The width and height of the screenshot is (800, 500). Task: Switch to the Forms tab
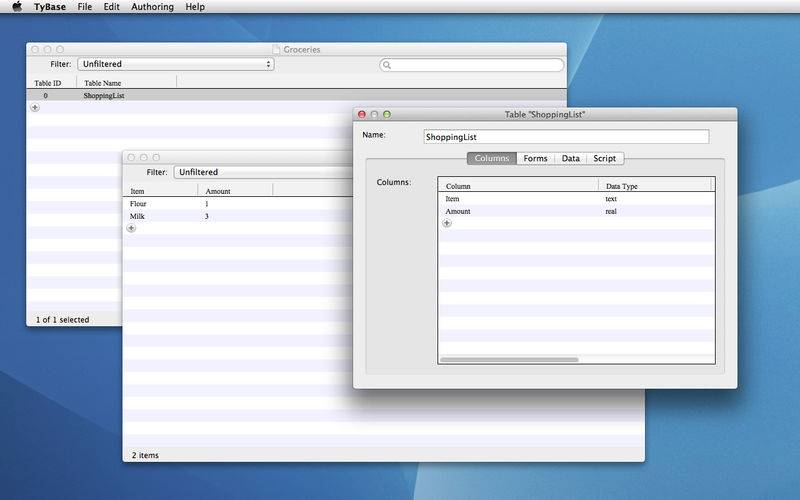(x=535, y=158)
